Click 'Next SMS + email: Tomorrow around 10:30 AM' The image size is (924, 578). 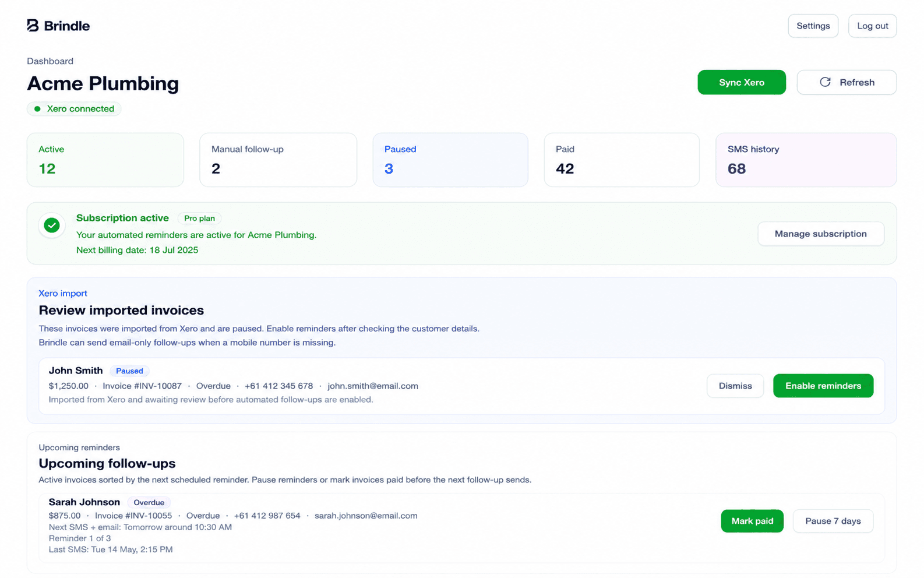140,527
